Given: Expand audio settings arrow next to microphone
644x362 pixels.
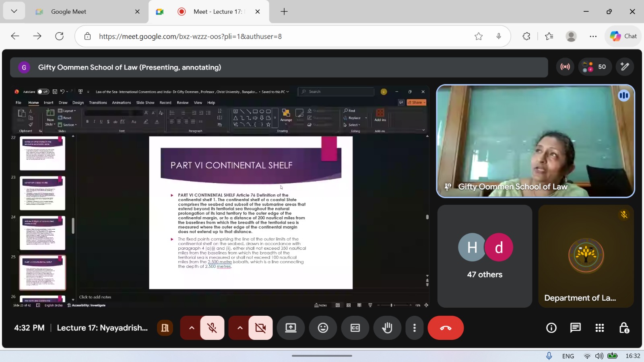Looking at the screenshot, I should [192, 328].
